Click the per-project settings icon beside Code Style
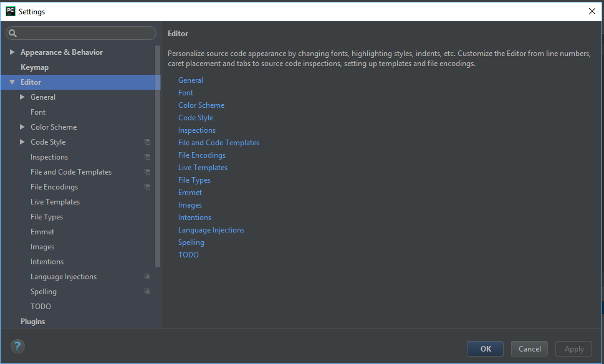This screenshot has height=364, width=604. click(147, 141)
